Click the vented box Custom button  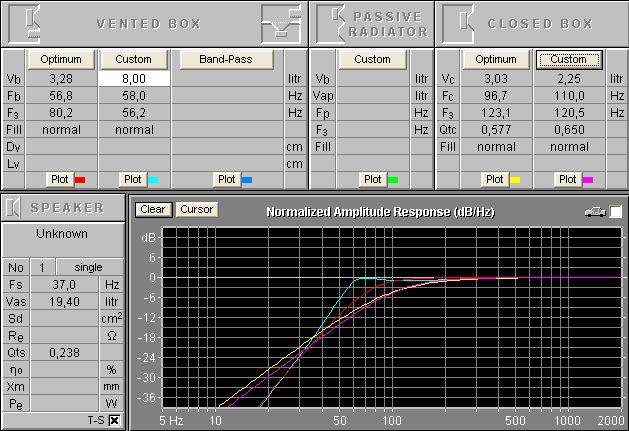coord(134,59)
